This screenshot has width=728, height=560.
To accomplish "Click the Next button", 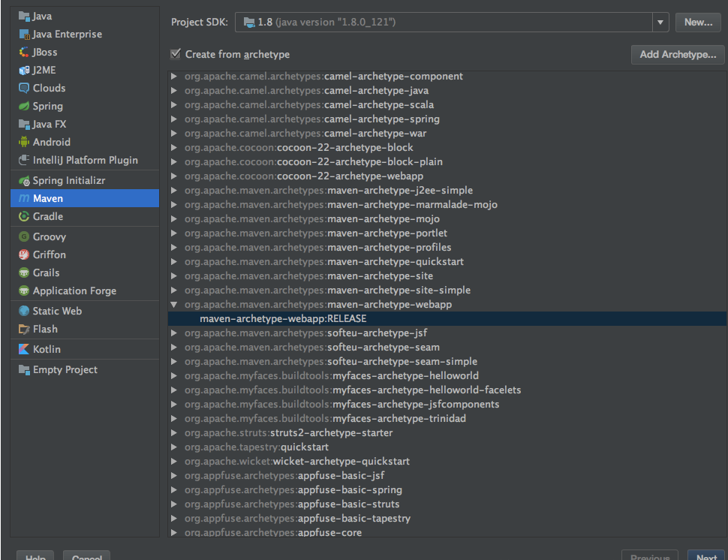I will (x=706, y=555).
